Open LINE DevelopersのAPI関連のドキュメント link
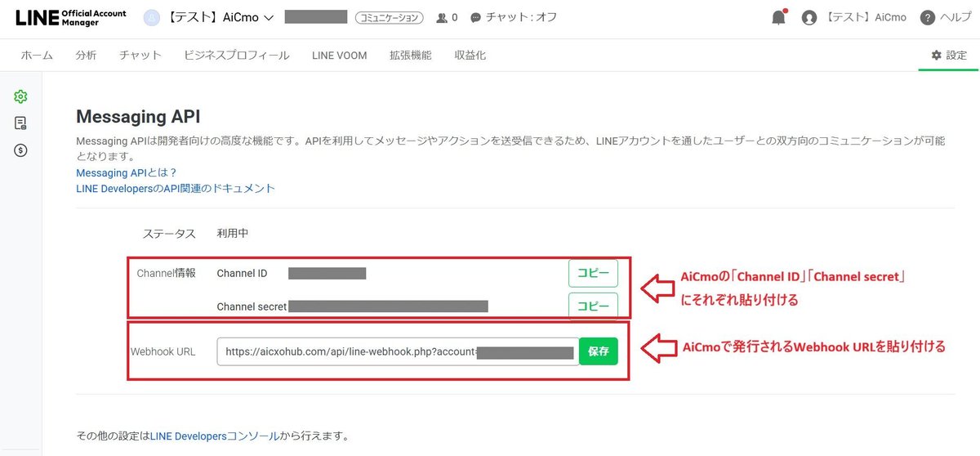 (176, 188)
